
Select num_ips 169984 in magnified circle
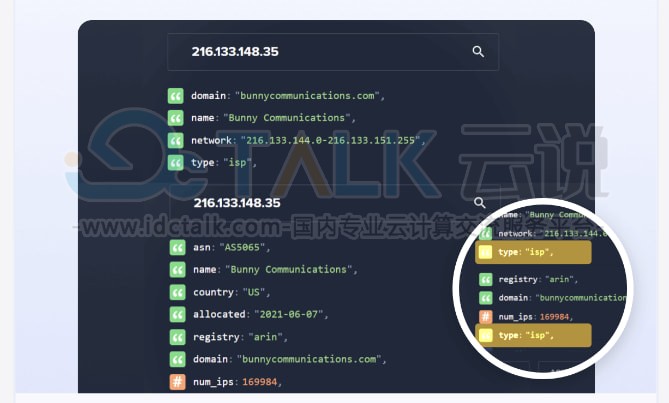(x=555, y=316)
